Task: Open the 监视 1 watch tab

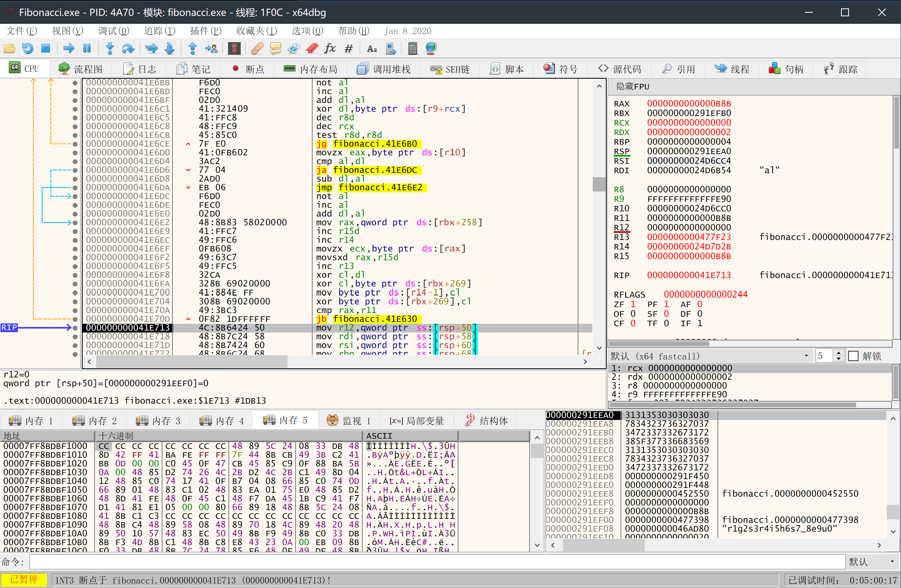Action: (x=349, y=420)
